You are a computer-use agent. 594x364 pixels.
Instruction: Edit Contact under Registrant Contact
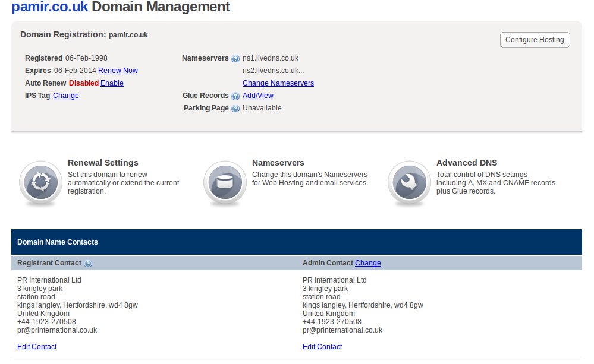37,347
